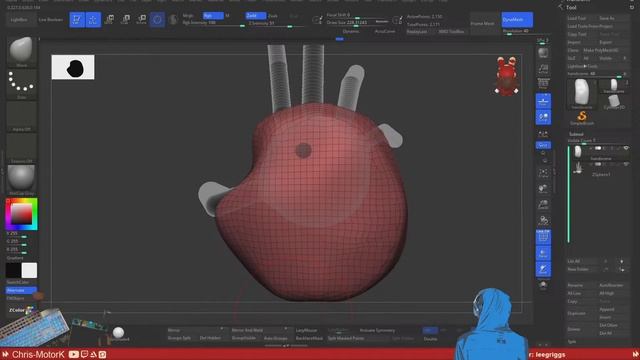The height and width of the screenshot is (360, 640).
Task: Click the BPR render sphere icon
Action: [x=543, y=53]
